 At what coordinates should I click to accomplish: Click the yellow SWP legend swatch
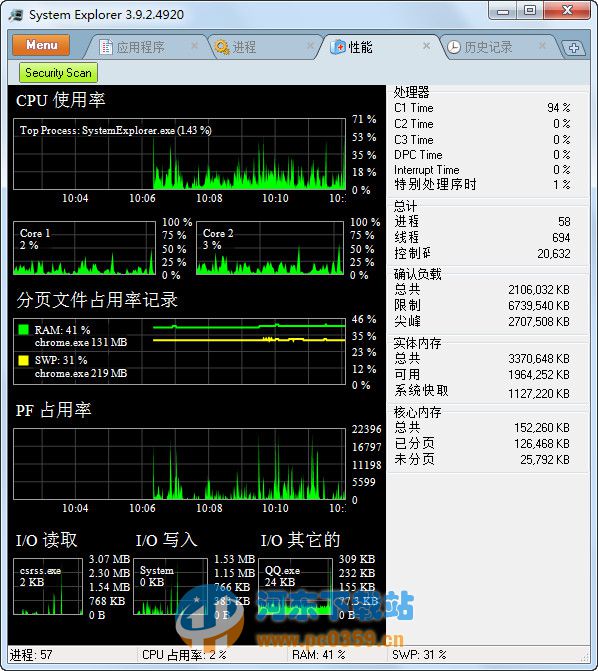[24, 360]
